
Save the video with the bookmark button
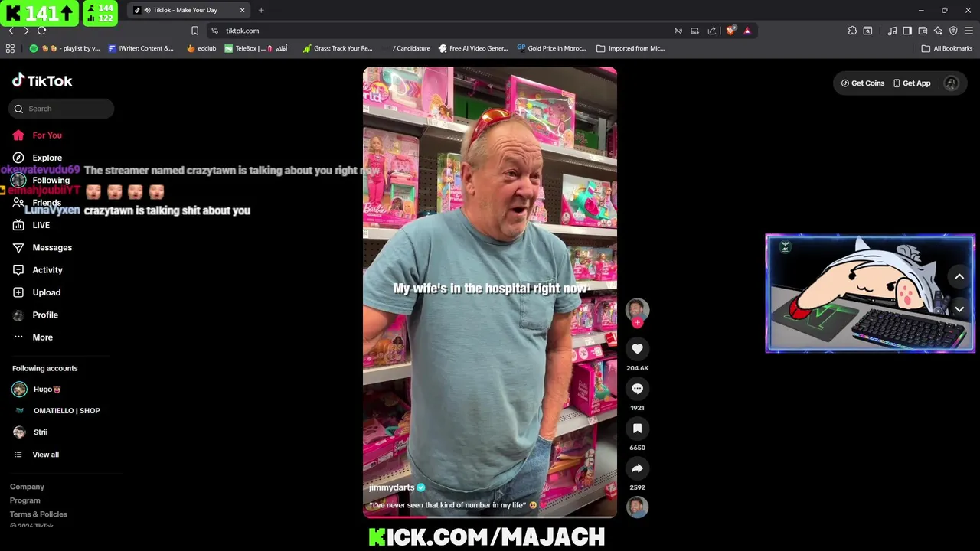[x=637, y=429]
